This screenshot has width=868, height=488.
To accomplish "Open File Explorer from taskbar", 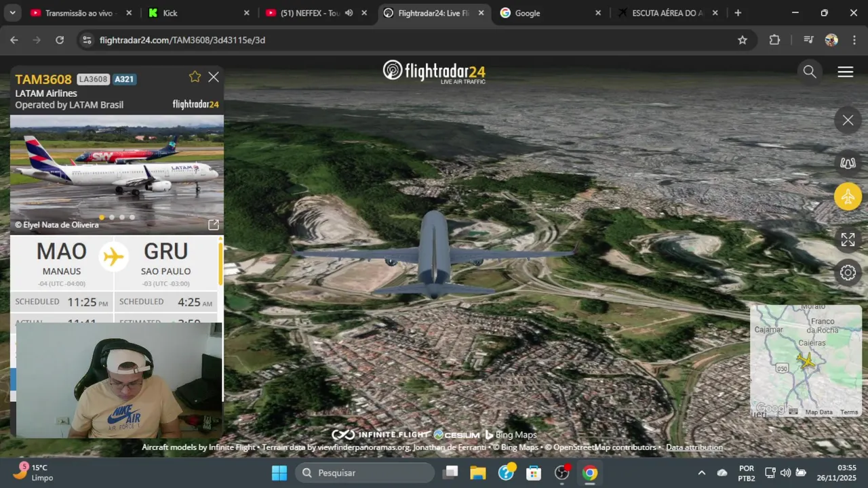I will click(478, 472).
